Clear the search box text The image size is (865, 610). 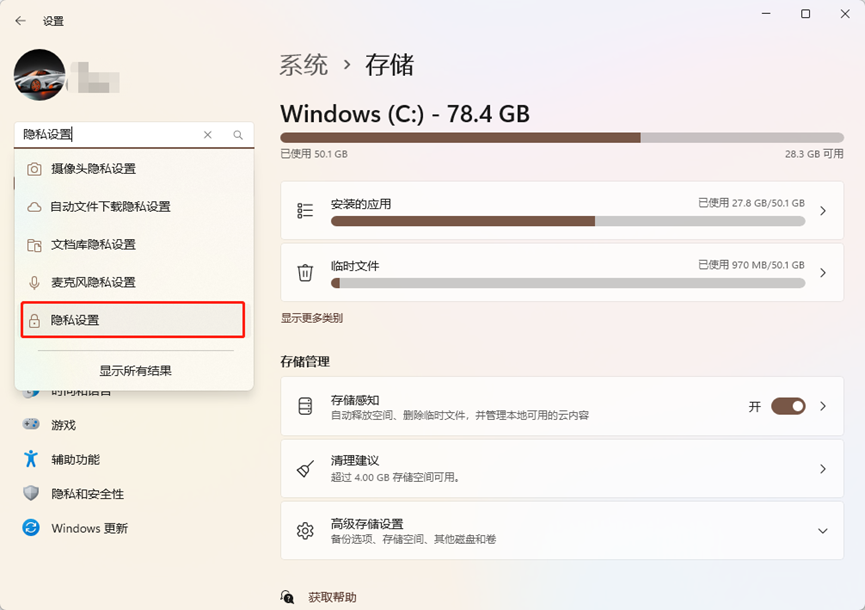(208, 135)
